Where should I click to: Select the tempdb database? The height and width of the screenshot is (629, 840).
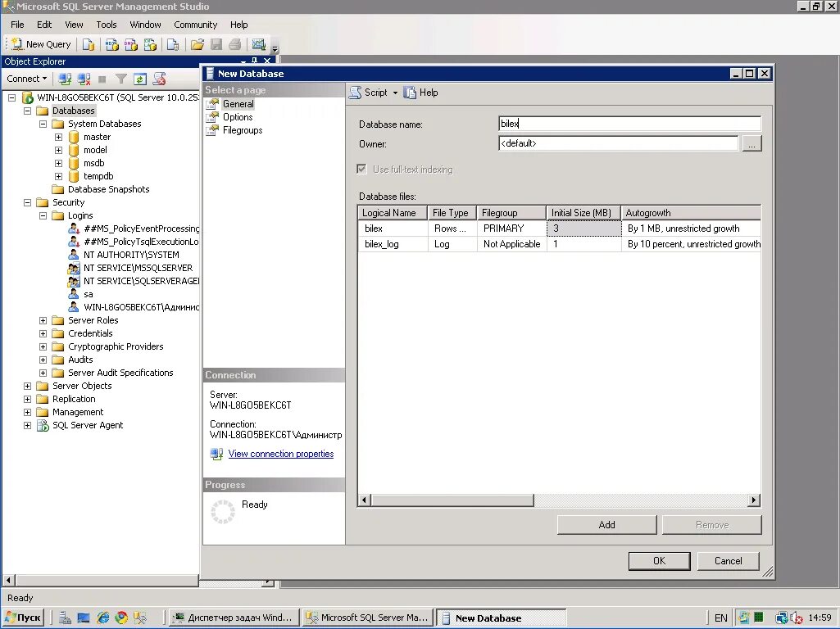click(x=98, y=176)
